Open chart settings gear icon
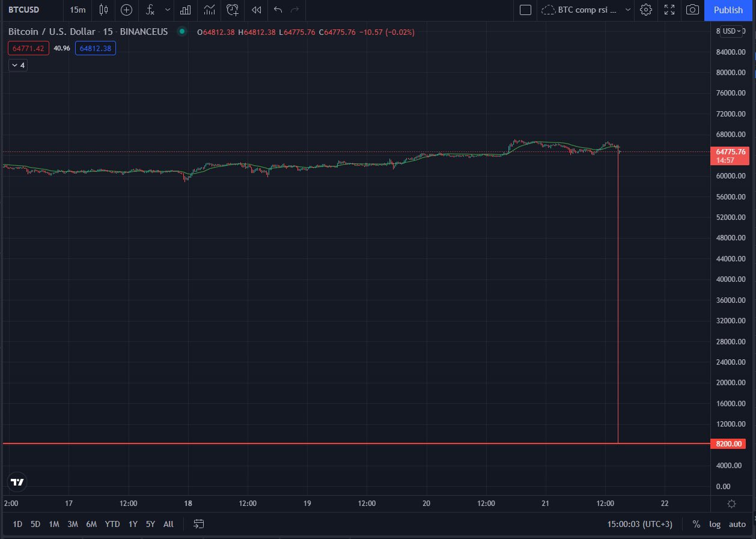The height and width of the screenshot is (539, 756). click(x=646, y=10)
